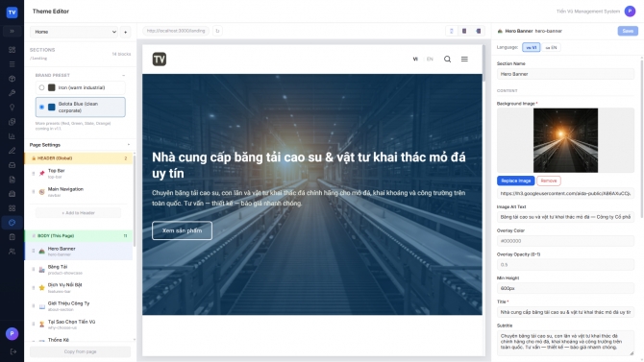The image size is (644, 362).
Task: Click the image URL input field
Action: tap(565, 193)
